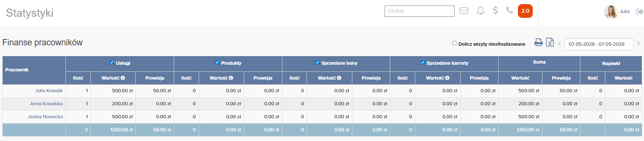This screenshot has width=644, height=141.
Task: Click the Ilość header under Usługi
Action: (x=78, y=78)
